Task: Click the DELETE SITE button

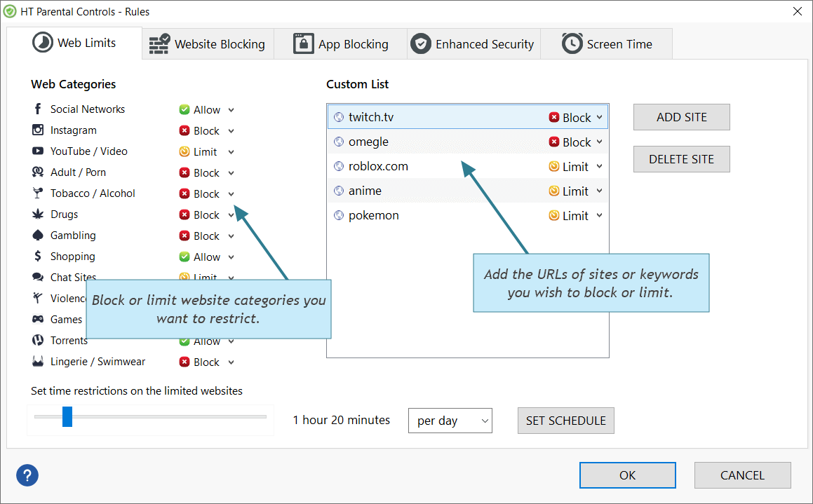Action: coord(681,159)
